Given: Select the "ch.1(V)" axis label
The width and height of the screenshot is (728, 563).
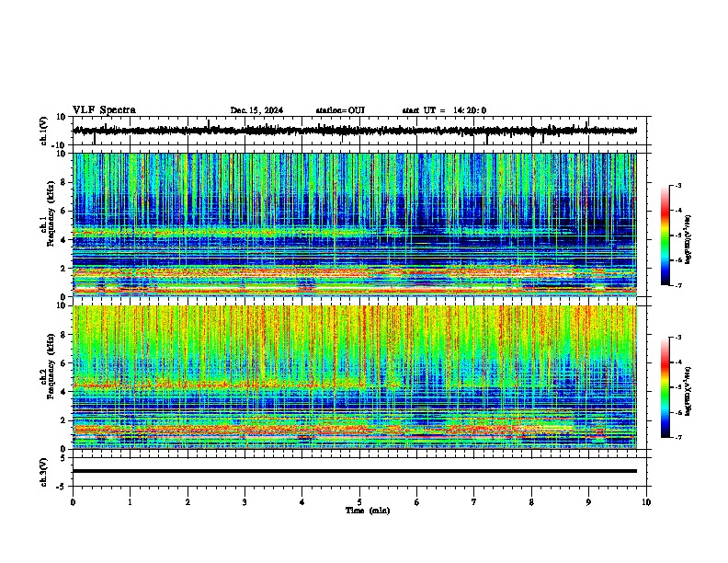Looking at the screenshot, I should coord(44,131).
